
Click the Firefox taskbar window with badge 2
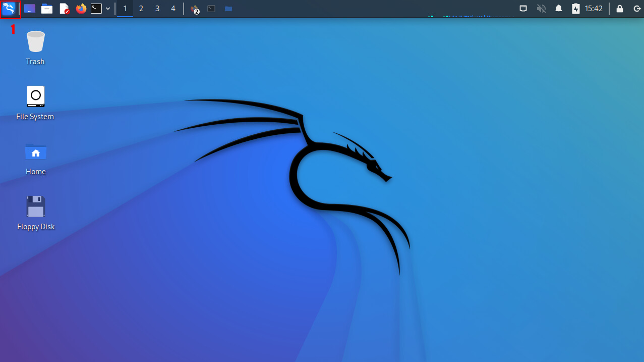[195, 9]
